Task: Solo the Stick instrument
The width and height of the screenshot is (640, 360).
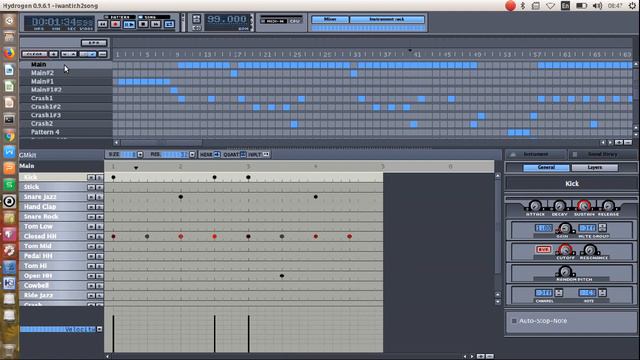Action: (x=99, y=187)
